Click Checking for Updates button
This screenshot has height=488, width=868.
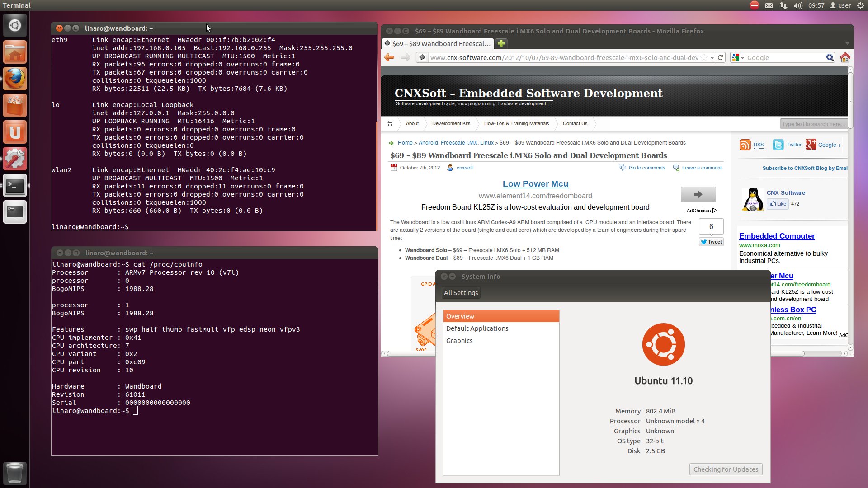pos(726,469)
